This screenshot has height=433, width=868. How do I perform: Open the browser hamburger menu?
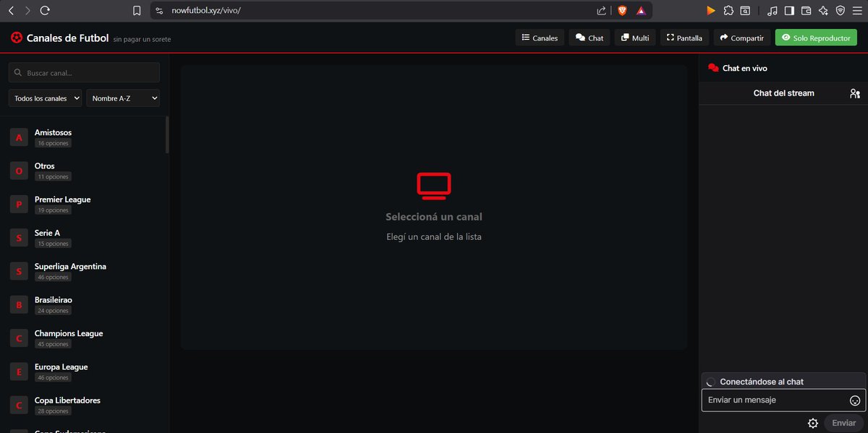click(856, 11)
